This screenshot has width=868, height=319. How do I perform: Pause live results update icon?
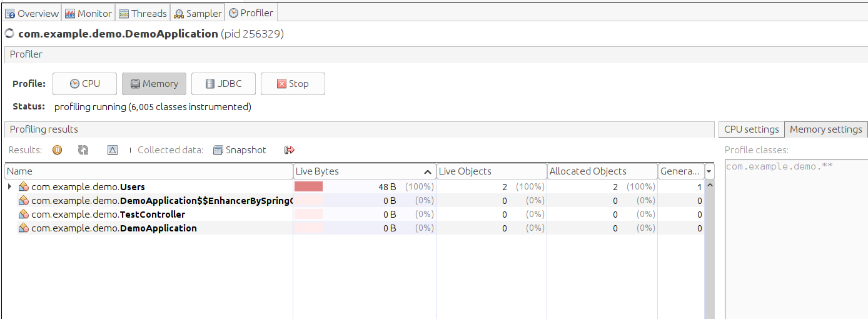click(x=57, y=150)
